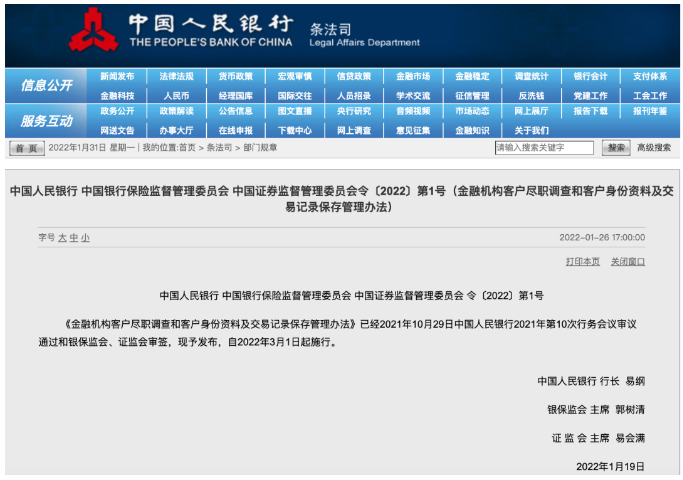Open 意见征集 navigation item
683x480 pixels.
click(413, 130)
